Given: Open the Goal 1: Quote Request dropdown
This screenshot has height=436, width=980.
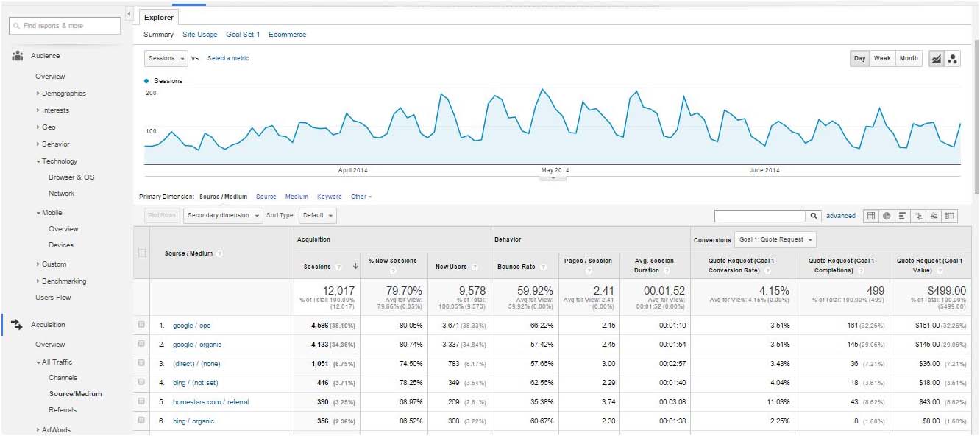Looking at the screenshot, I should [775, 240].
